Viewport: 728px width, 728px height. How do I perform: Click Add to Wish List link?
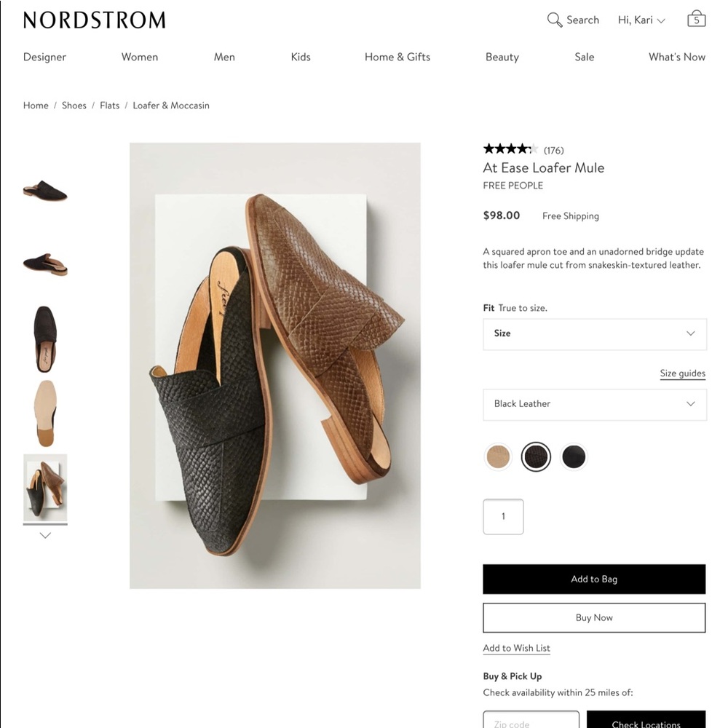click(516, 648)
